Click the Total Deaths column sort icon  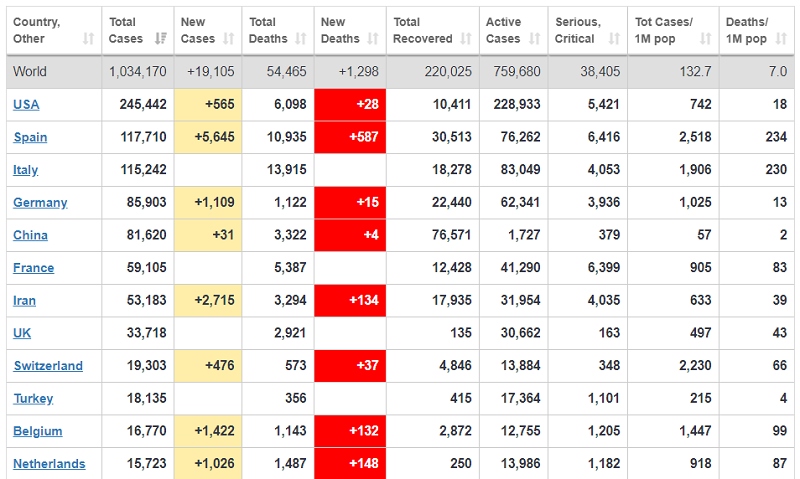click(299, 39)
